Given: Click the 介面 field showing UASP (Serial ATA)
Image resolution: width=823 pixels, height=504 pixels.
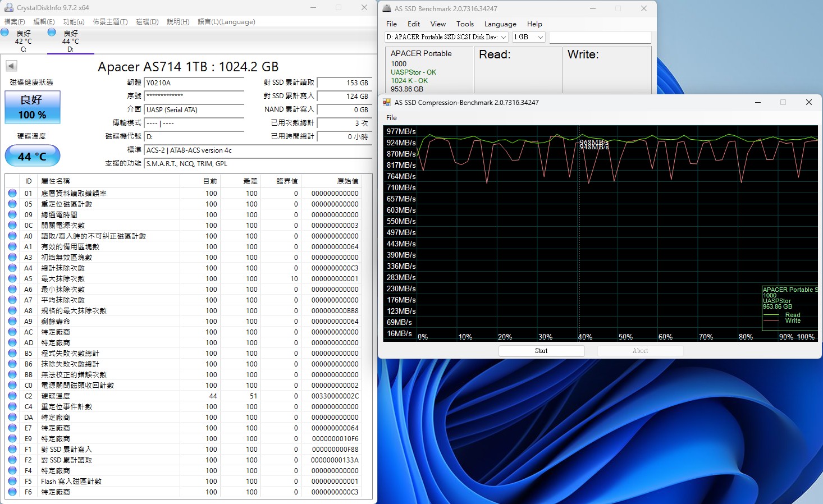Looking at the screenshot, I should (x=194, y=110).
